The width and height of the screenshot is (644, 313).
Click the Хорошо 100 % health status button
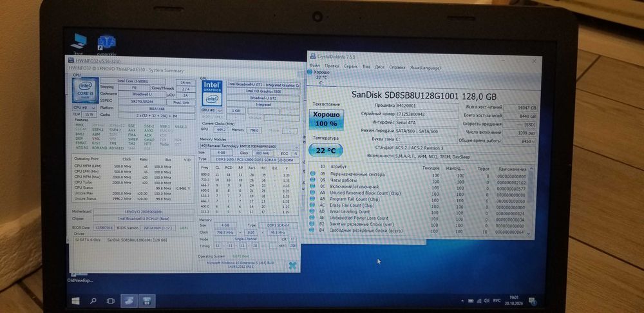point(326,119)
